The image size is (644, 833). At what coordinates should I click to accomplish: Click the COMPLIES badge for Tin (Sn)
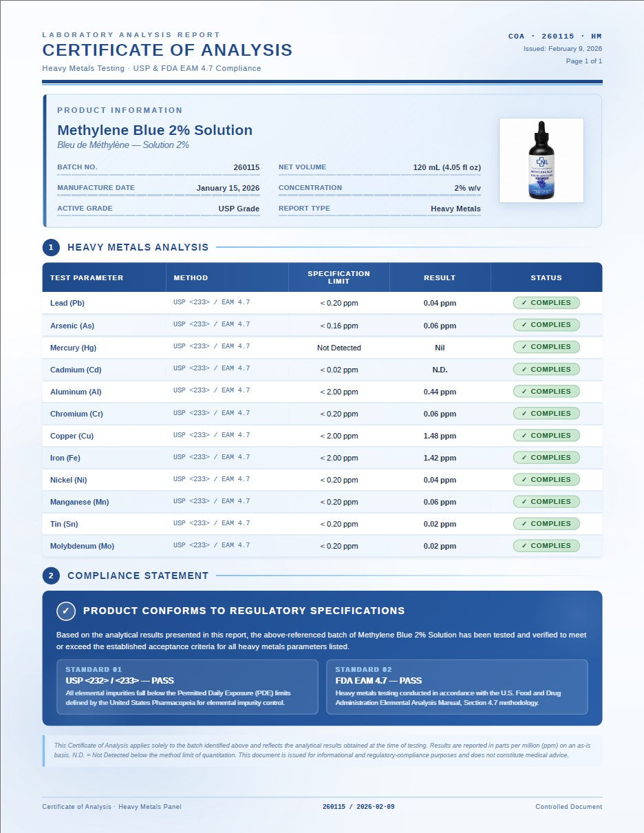(x=546, y=524)
